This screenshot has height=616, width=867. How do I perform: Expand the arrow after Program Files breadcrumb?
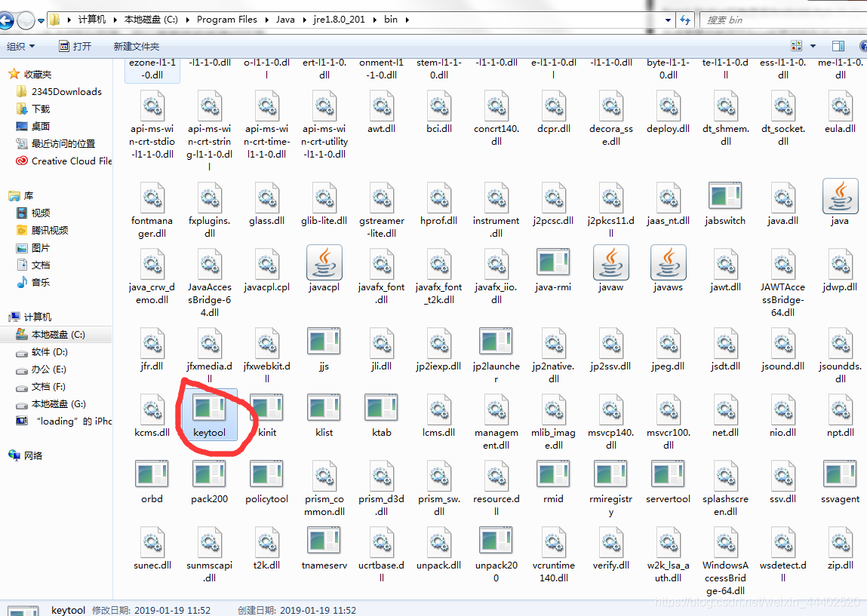[x=266, y=20]
